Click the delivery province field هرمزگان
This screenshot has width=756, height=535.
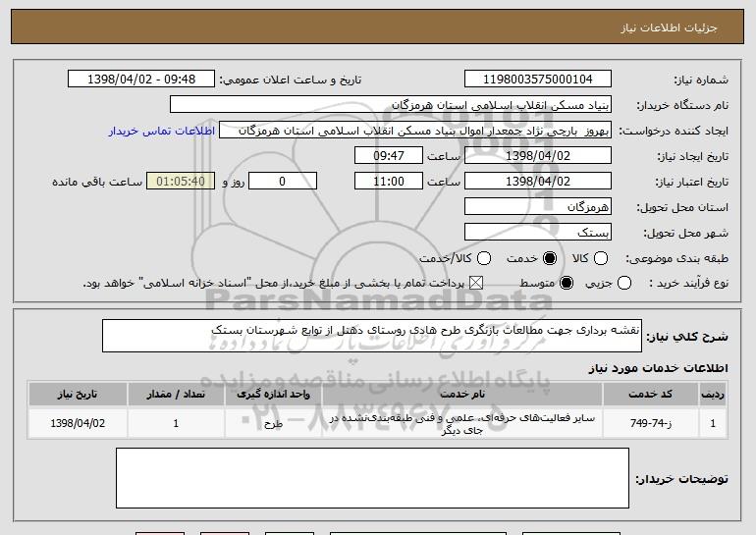tap(538, 207)
